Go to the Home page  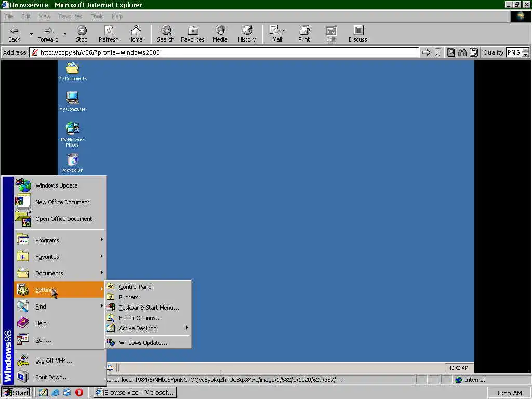coord(136,34)
